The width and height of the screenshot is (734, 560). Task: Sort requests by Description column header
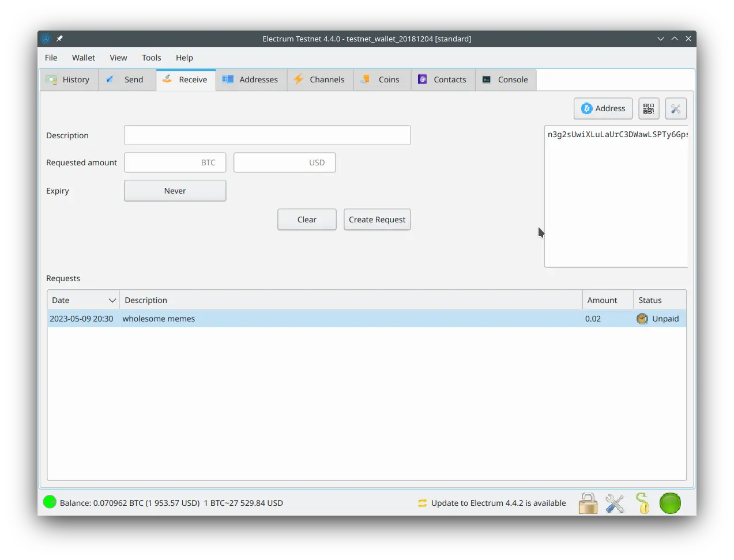pyautogui.click(x=351, y=300)
